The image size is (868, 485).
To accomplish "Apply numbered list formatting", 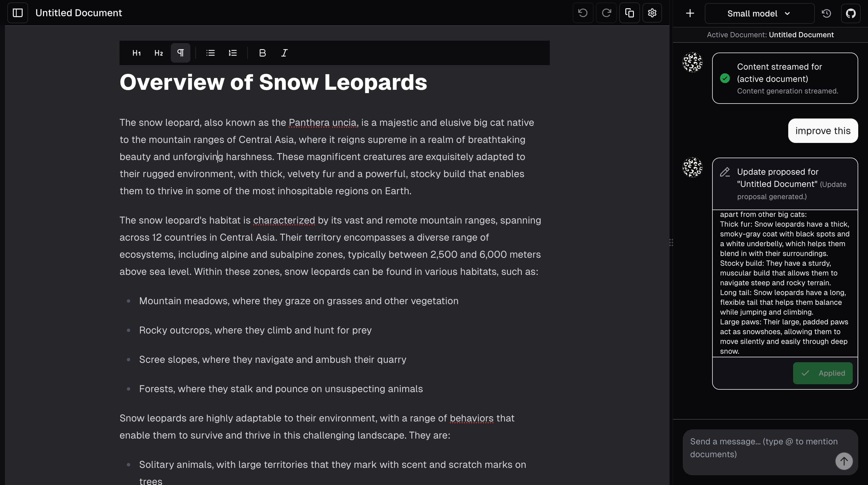I will (x=233, y=53).
